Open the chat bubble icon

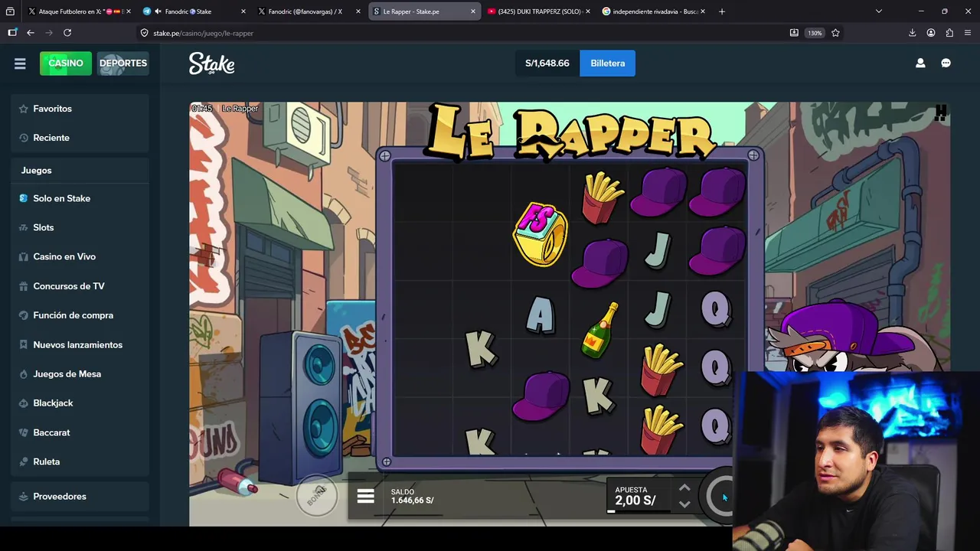[946, 64]
